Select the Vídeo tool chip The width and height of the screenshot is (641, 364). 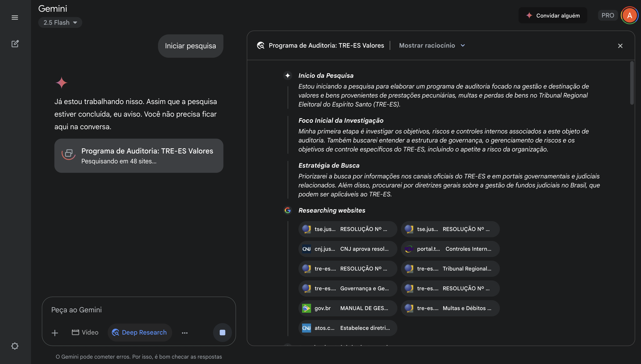point(85,332)
